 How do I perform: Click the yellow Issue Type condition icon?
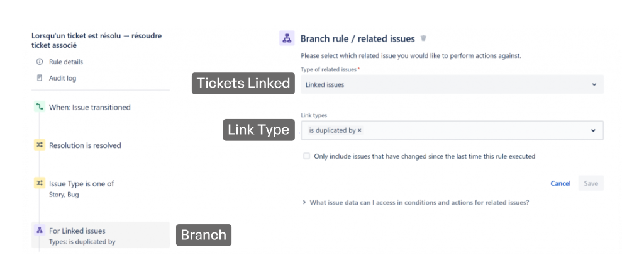coord(39,183)
